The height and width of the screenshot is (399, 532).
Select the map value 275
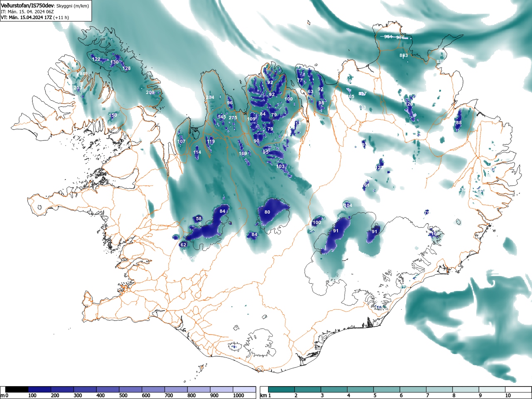(x=233, y=118)
